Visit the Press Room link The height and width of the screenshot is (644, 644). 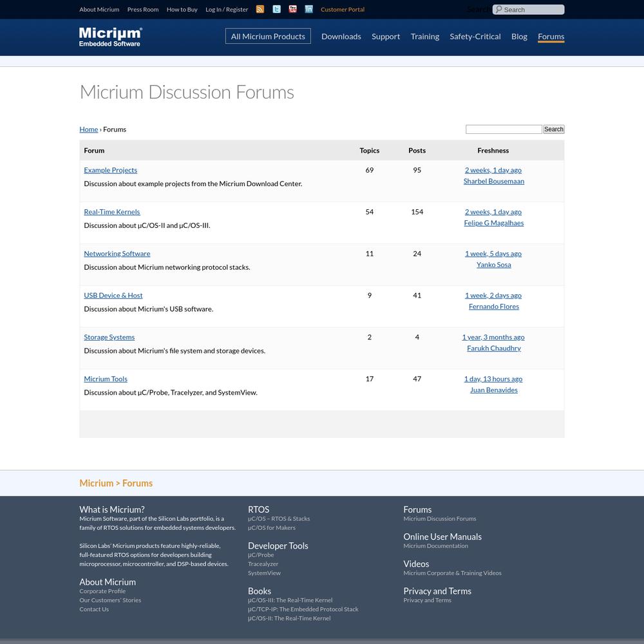[143, 10]
